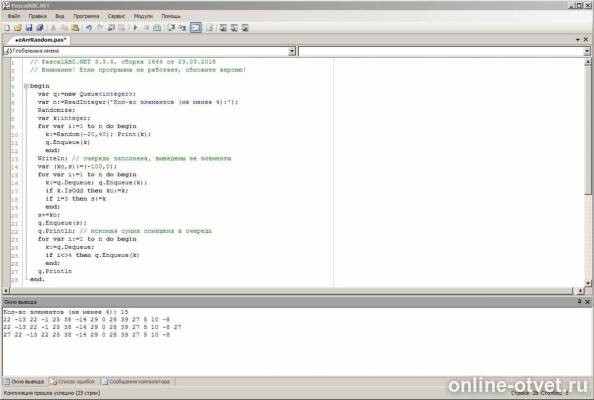Image resolution: width=594 pixels, height=400 pixels.
Task: Collapse the begin block fold marker
Action: click(26, 86)
